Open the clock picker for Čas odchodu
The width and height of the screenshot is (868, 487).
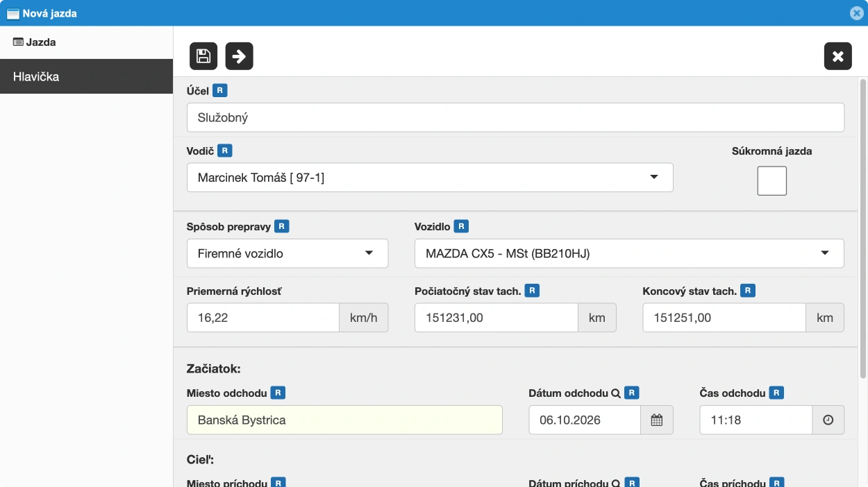(x=828, y=420)
